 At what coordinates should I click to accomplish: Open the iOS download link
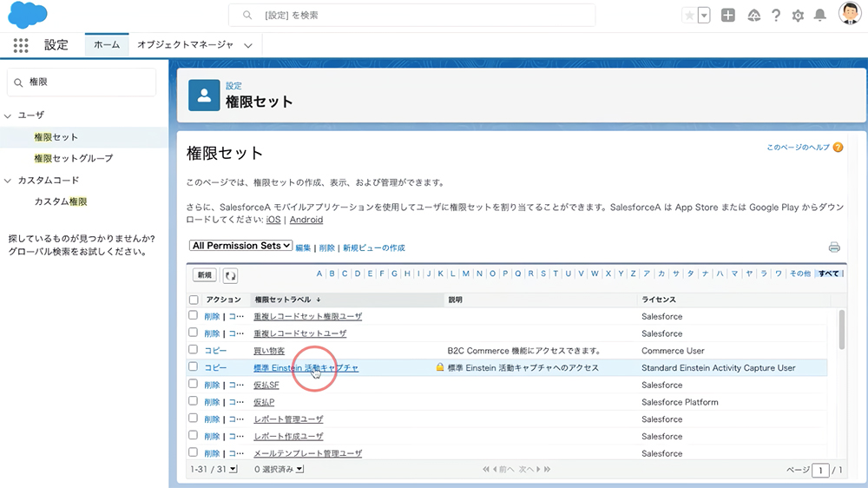click(273, 220)
